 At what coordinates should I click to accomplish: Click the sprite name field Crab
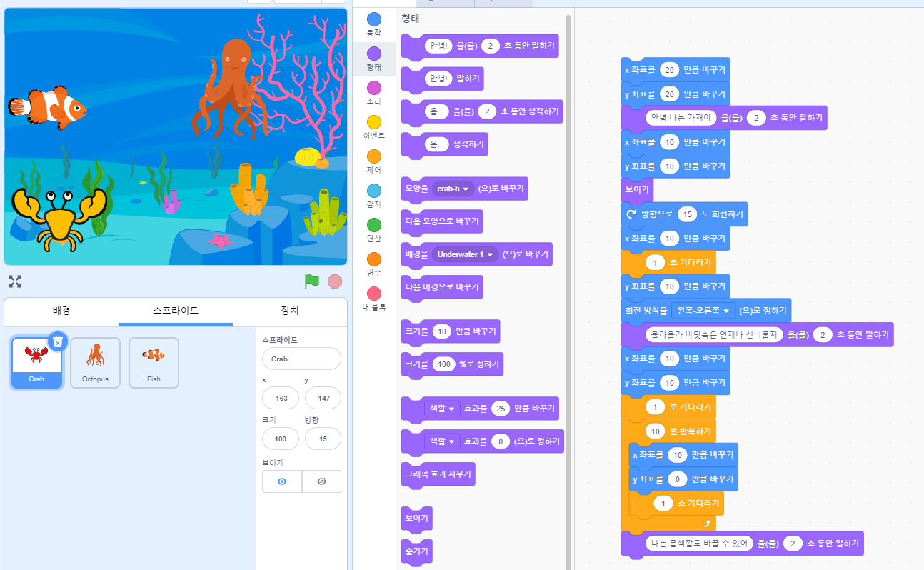(x=301, y=359)
